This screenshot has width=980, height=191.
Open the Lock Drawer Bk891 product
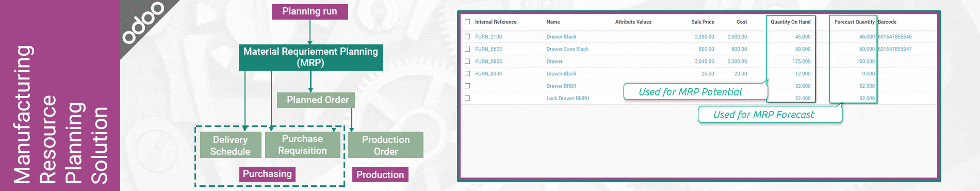(x=568, y=98)
